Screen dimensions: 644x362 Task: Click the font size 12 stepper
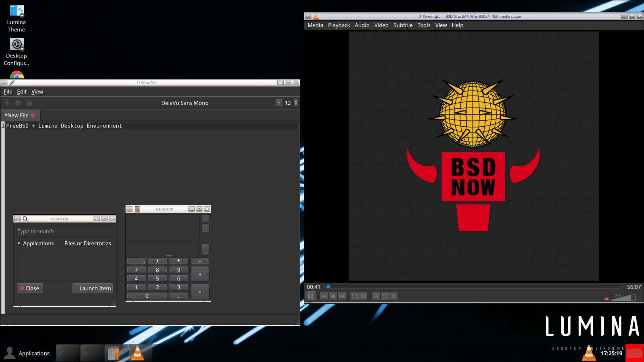click(296, 103)
